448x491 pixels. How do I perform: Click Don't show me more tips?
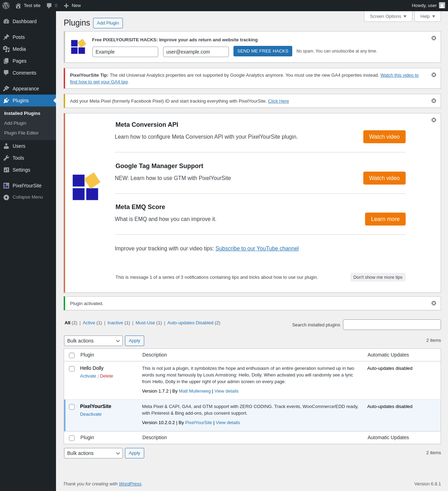pos(378,277)
